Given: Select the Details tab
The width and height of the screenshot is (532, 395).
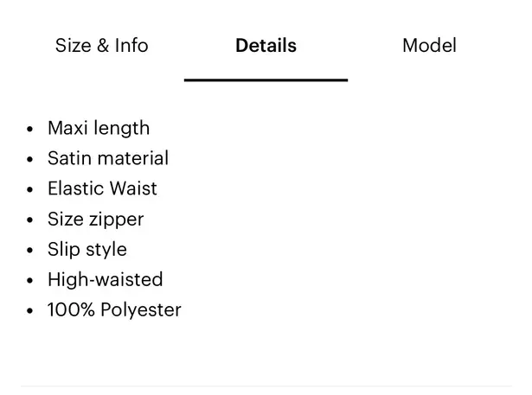Looking at the screenshot, I should coord(266,46).
